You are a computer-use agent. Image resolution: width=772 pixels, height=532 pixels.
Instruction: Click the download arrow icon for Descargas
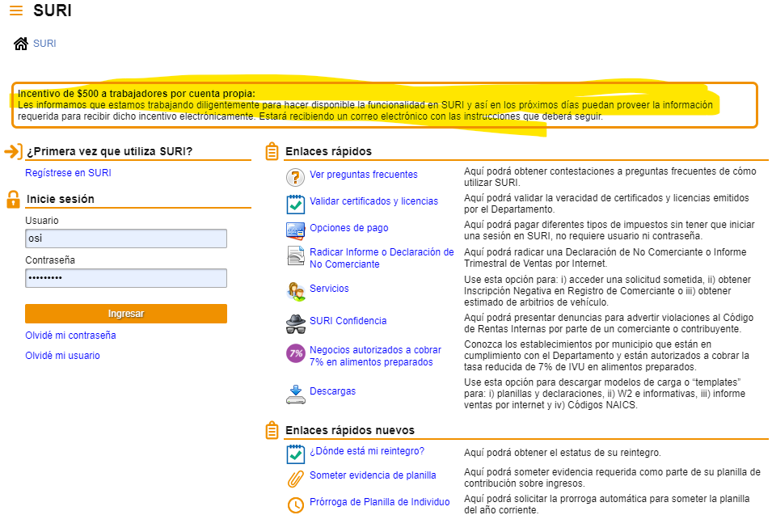[295, 395]
